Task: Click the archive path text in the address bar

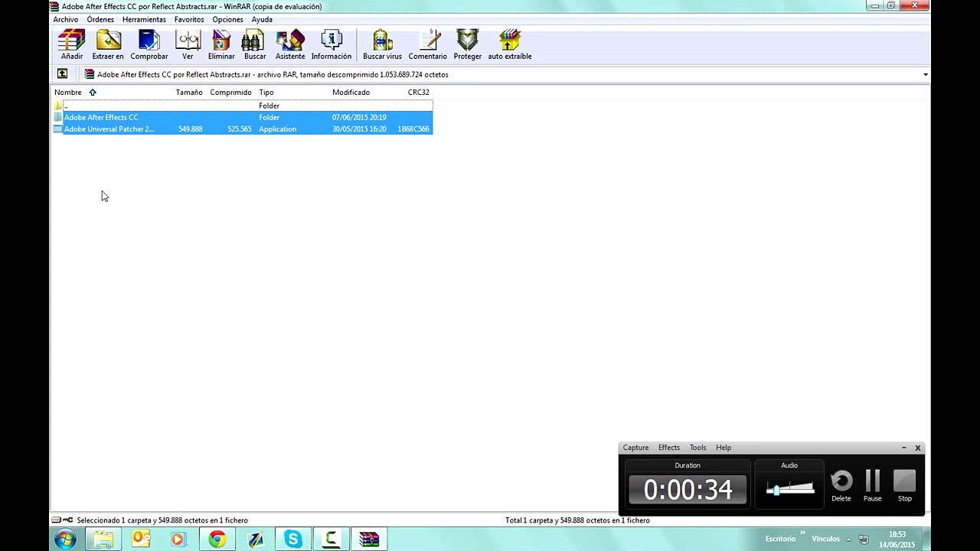Action: click(273, 75)
